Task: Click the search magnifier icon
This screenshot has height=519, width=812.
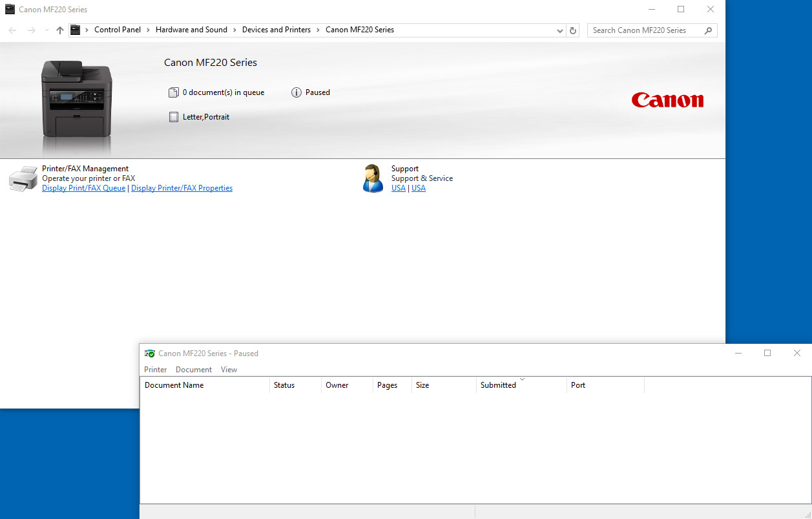Action: (708, 30)
